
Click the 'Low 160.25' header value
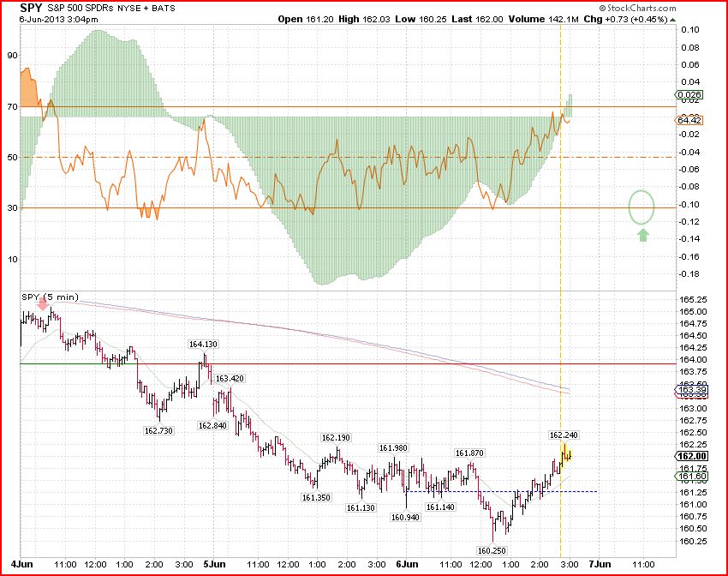421,19
